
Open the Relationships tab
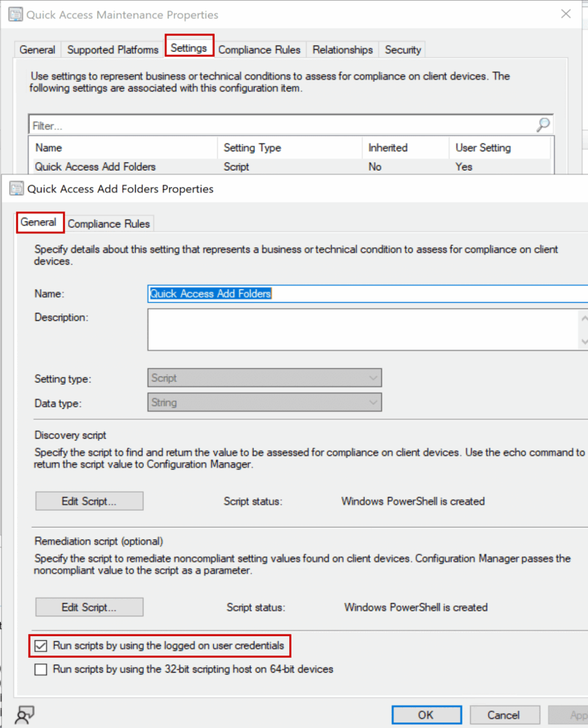click(342, 50)
